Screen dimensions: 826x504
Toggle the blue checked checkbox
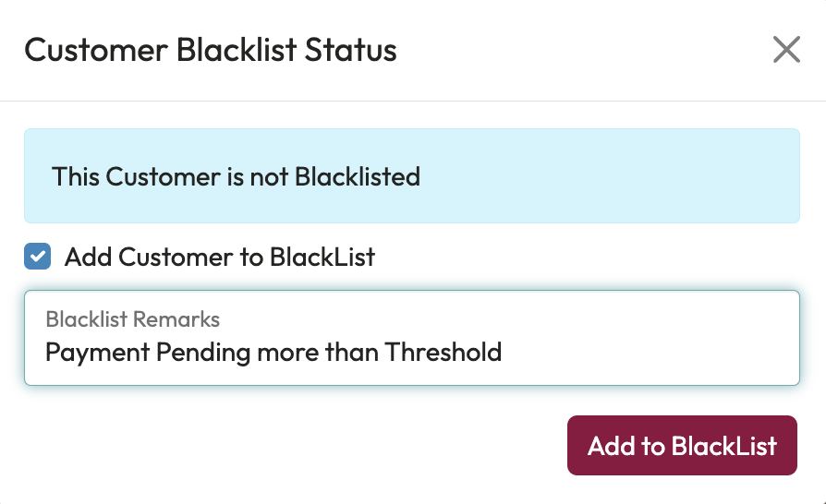tap(38, 258)
